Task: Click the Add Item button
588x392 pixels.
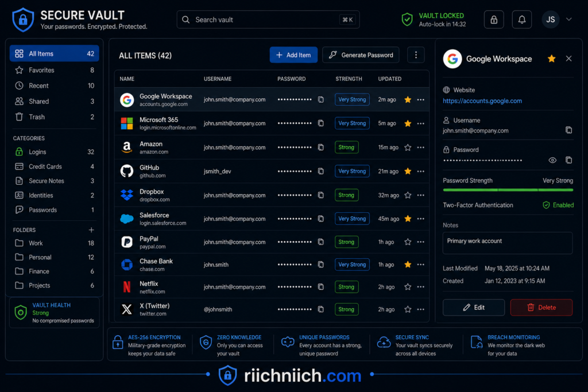Action: pyautogui.click(x=293, y=55)
